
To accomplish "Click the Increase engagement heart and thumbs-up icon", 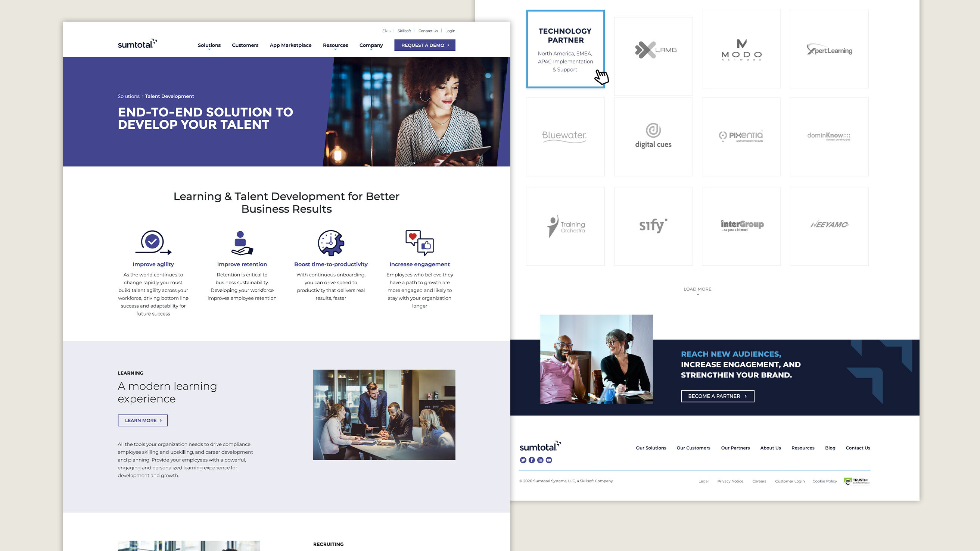I will click(x=420, y=242).
